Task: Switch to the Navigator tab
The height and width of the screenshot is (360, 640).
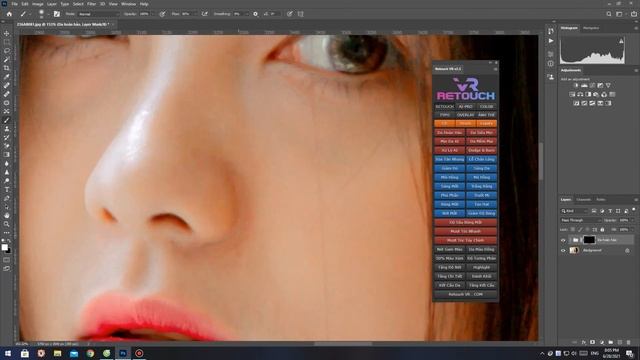Action: pyautogui.click(x=591, y=28)
